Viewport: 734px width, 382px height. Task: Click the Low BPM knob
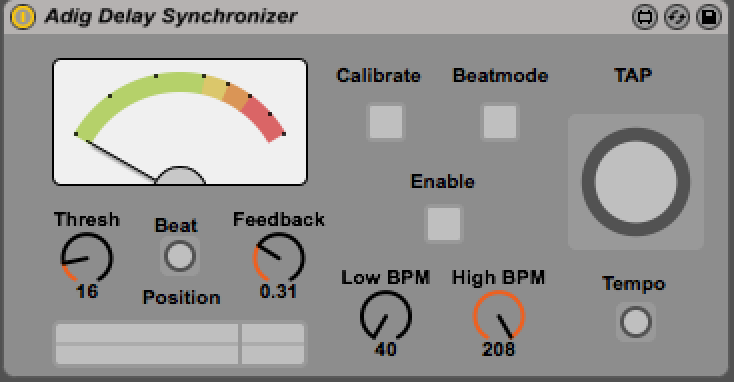(x=386, y=316)
